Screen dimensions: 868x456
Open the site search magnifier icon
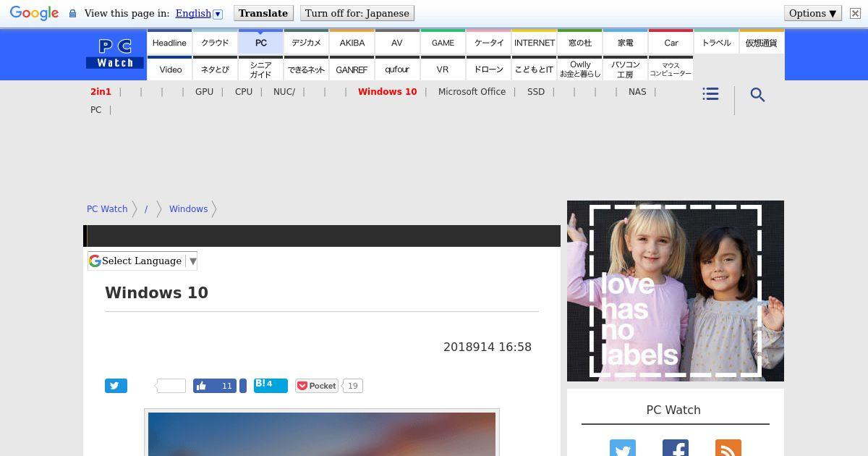point(757,95)
